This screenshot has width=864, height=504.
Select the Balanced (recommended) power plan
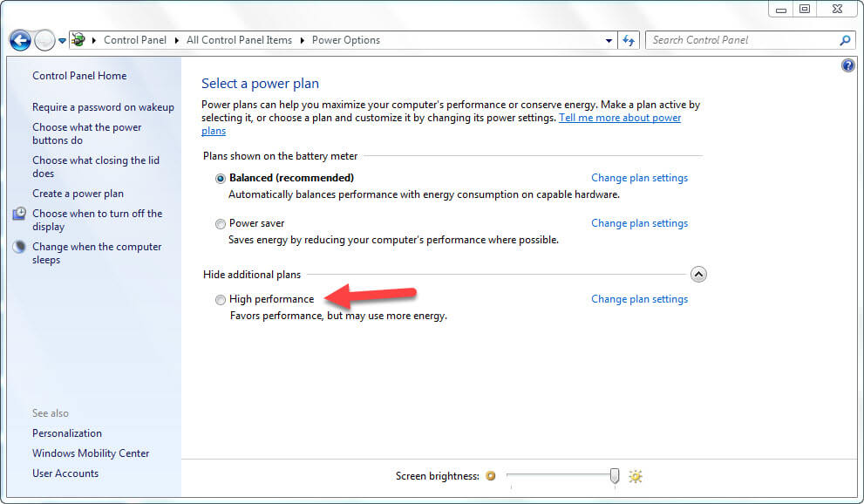coord(221,178)
